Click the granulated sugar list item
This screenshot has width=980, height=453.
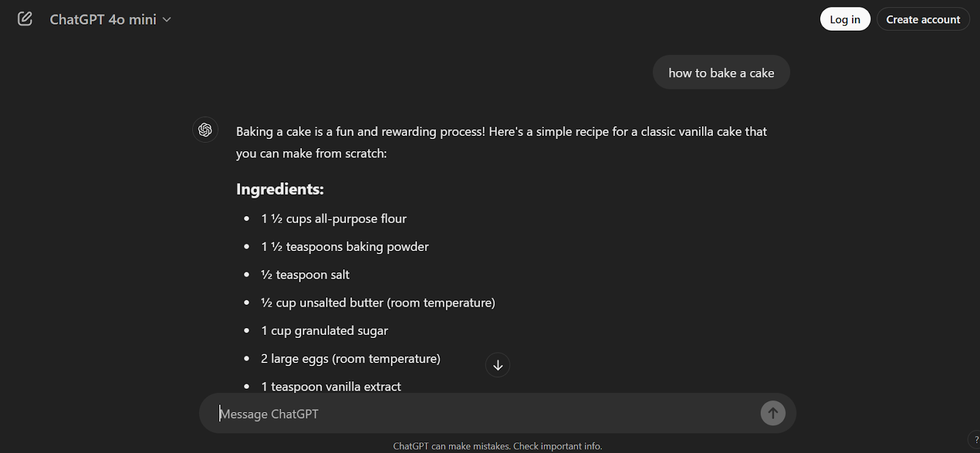[x=325, y=331]
